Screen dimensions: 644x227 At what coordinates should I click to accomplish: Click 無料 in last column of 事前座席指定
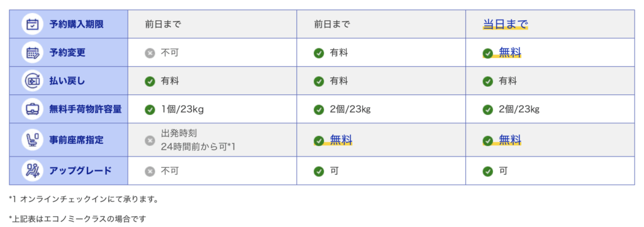pos(510,140)
